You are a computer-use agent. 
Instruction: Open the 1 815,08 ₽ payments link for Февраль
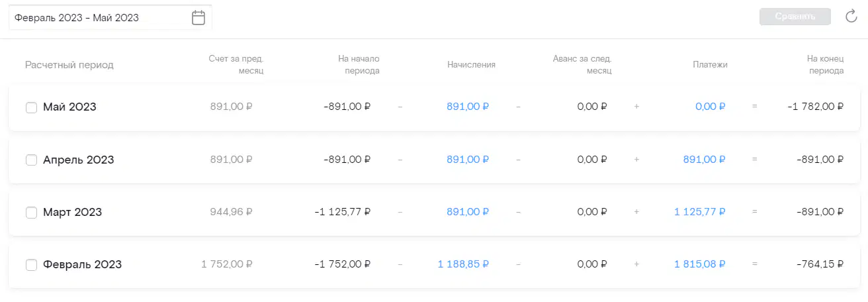[700, 264]
